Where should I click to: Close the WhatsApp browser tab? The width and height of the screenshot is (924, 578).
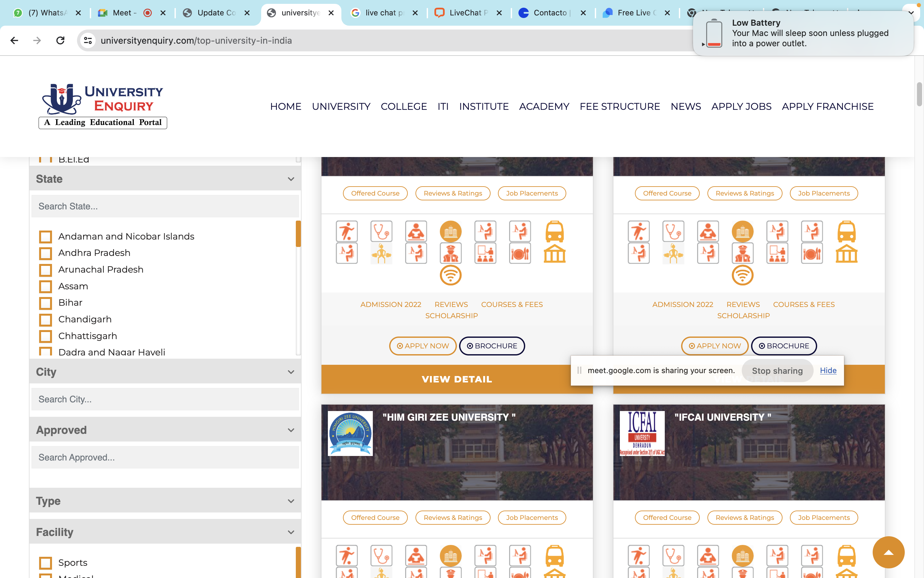pos(78,13)
